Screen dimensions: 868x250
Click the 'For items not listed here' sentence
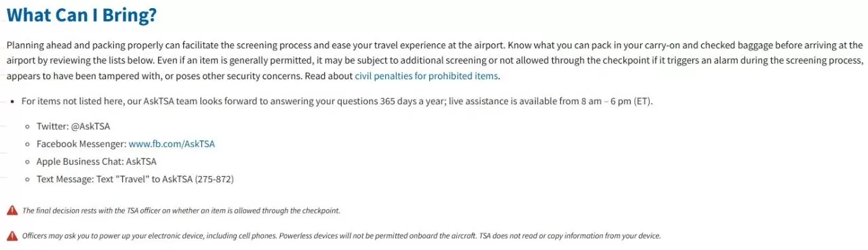tap(337, 102)
